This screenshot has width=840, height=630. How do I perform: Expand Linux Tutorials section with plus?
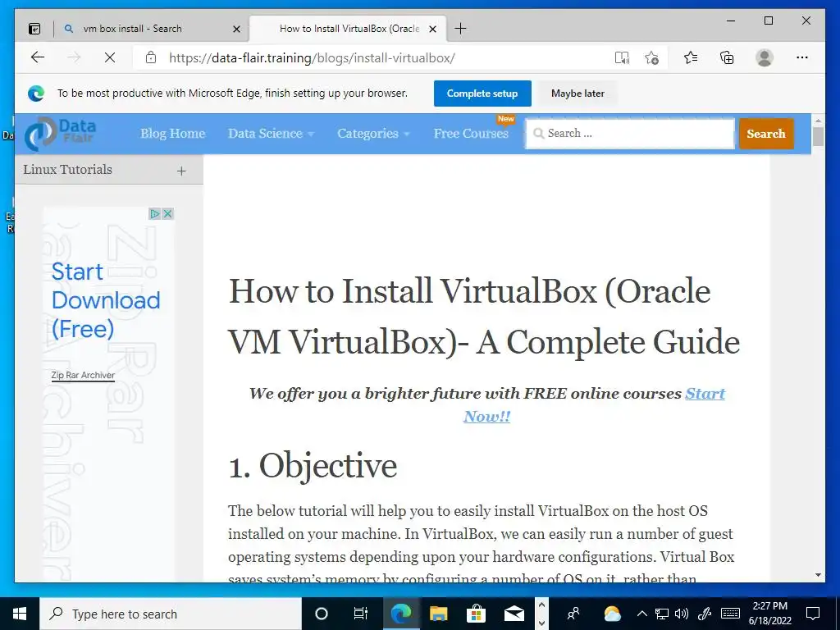(x=181, y=171)
